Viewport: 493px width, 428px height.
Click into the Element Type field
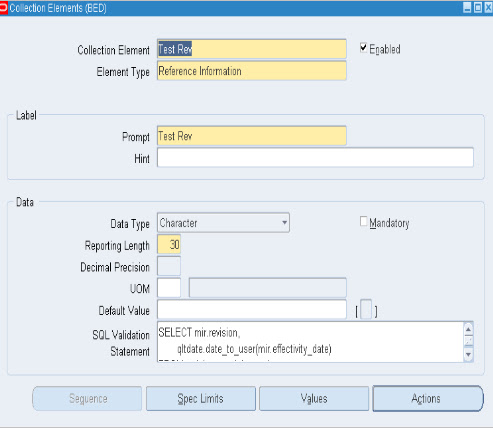coord(252,71)
